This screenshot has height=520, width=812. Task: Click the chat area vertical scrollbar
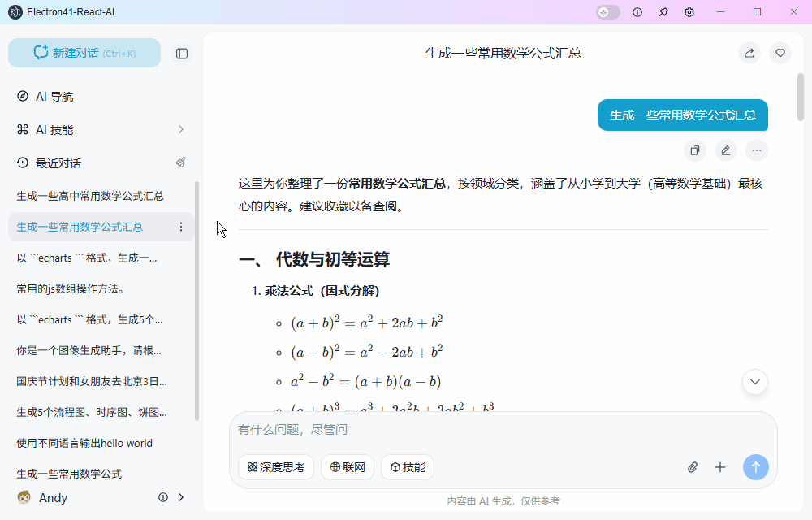coord(800,97)
